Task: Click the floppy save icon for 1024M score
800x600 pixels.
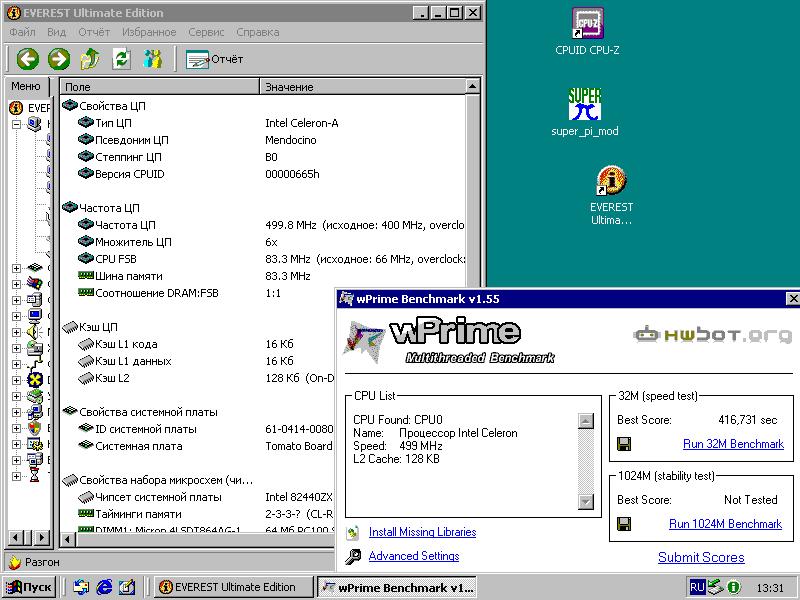Action: [x=624, y=524]
